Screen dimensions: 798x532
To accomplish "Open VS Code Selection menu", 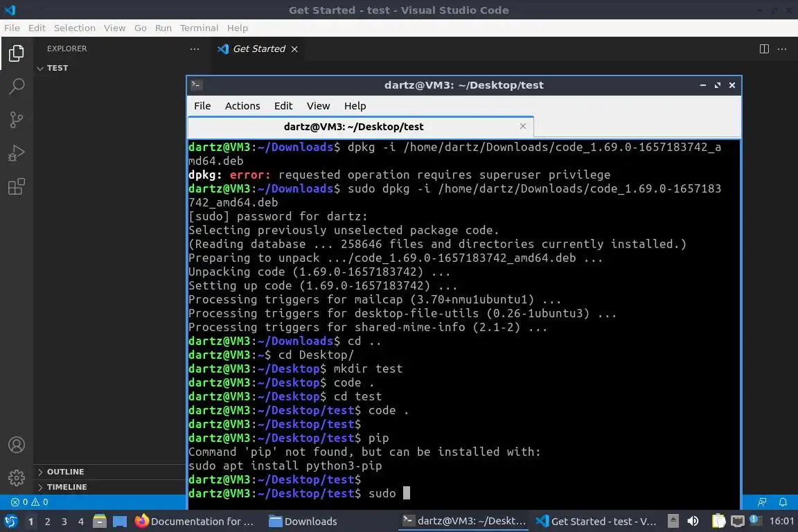I will tap(74, 28).
